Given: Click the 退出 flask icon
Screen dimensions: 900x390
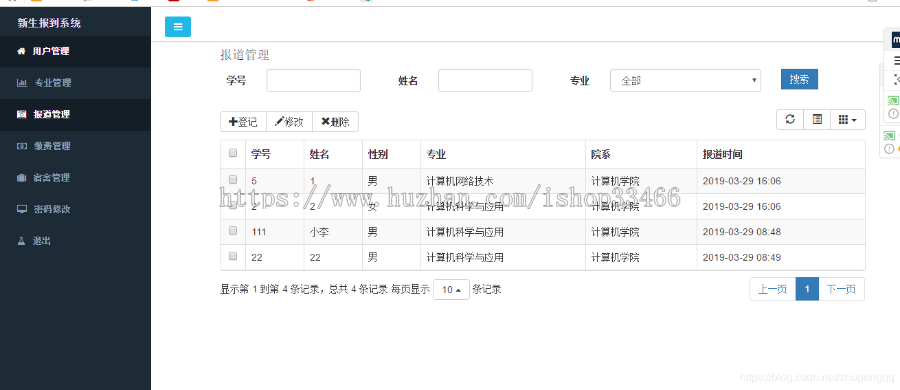Looking at the screenshot, I should pyautogui.click(x=22, y=241).
